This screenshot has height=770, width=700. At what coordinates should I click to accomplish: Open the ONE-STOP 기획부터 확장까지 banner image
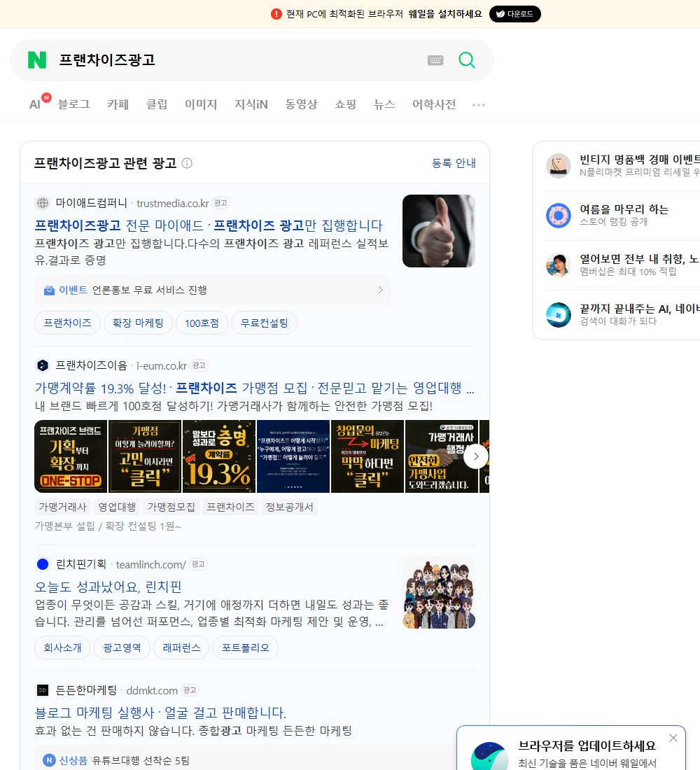71,456
